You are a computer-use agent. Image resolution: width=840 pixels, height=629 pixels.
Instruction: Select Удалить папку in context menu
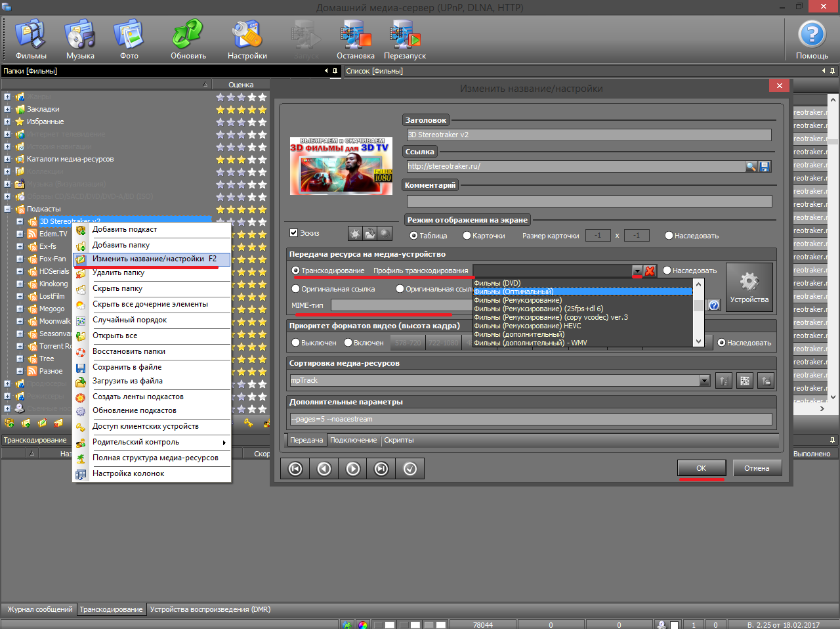(118, 272)
